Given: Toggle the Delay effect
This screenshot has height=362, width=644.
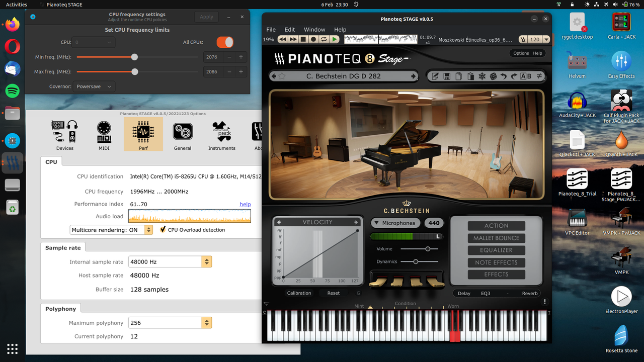Looking at the screenshot, I should tap(464, 293).
